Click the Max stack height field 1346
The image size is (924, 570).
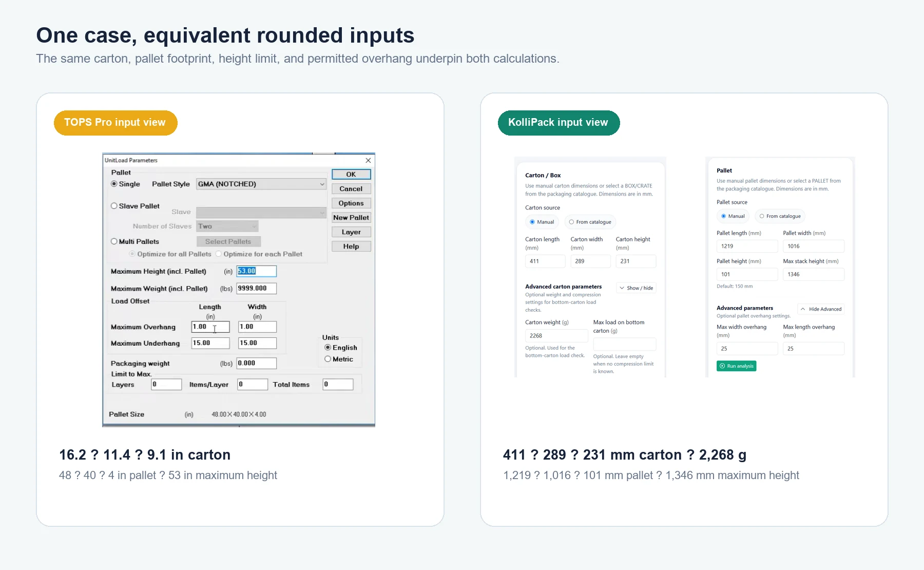tap(814, 275)
